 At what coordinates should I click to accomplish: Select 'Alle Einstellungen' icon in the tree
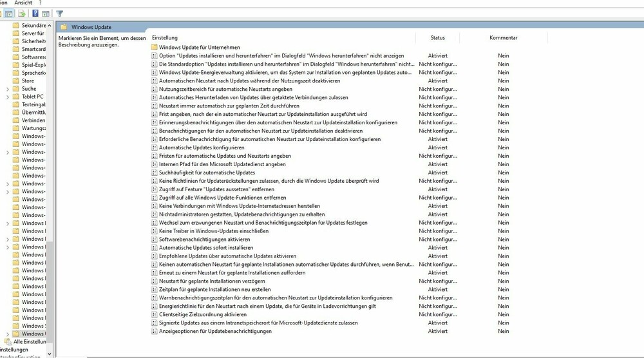point(8,342)
